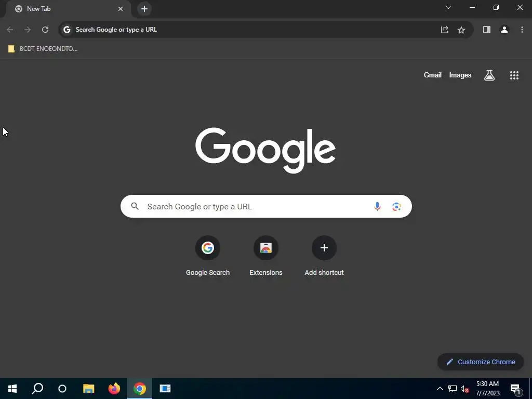The width and height of the screenshot is (532, 399).
Task: Open the Search Labs flask icon
Action: (x=489, y=75)
